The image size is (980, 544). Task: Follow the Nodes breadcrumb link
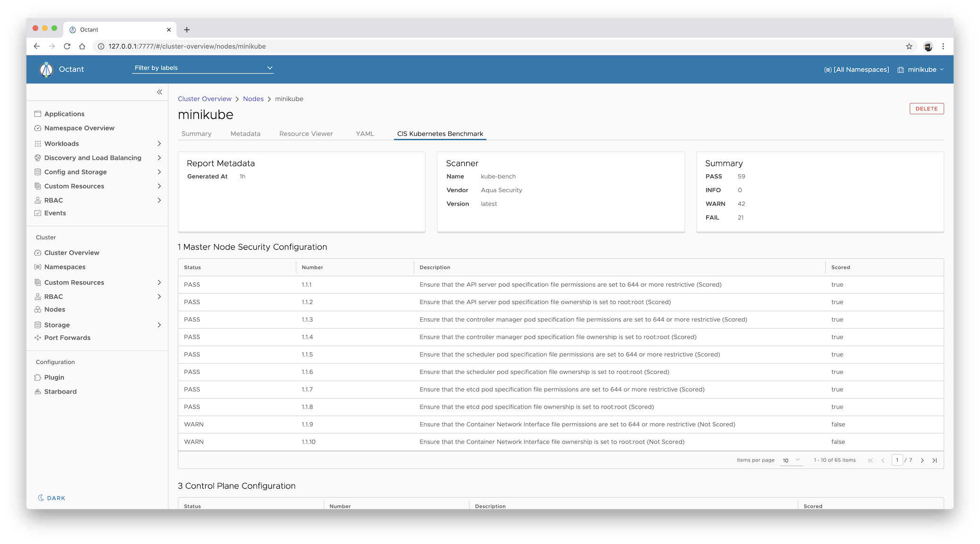(253, 99)
